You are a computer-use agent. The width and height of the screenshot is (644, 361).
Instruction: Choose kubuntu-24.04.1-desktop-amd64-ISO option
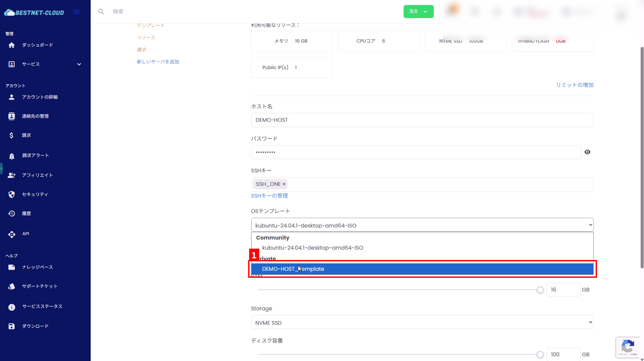click(312, 248)
